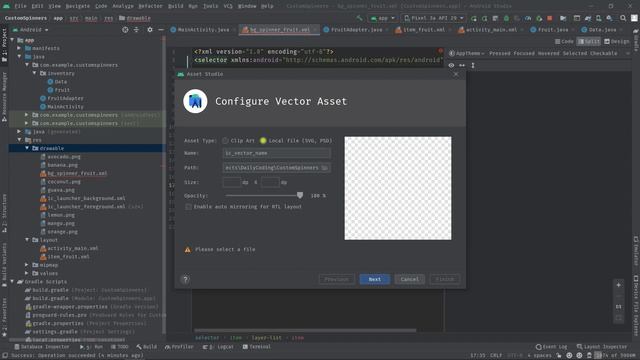Collapse the drawable folder in tree
The height and width of the screenshot is (360, 640).
click(x=27, y=148)
